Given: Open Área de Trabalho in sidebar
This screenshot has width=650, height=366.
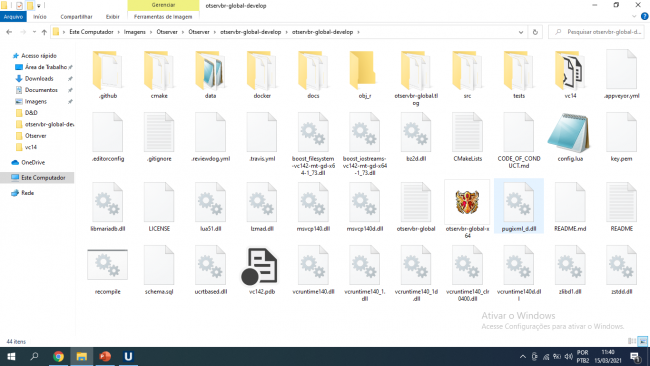Looking at the screenshot, I should pyautogui.click(x=46, y=67).
